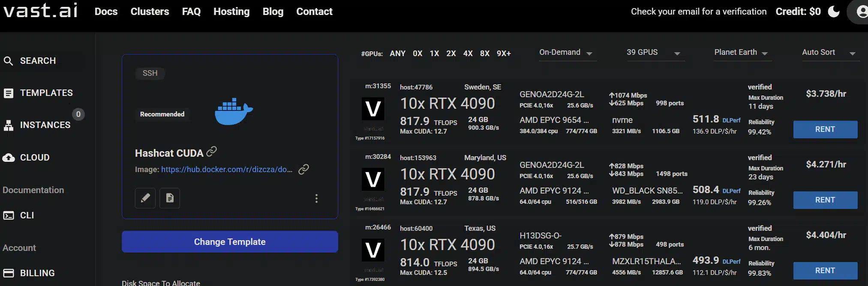Rent the $4.404/hr Texas machine
868x286 pixels.
click(x=825, y=271)
